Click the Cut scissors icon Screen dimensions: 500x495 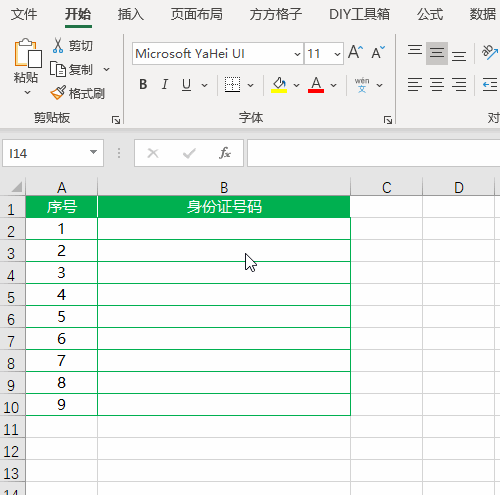[x=58, y=46]
